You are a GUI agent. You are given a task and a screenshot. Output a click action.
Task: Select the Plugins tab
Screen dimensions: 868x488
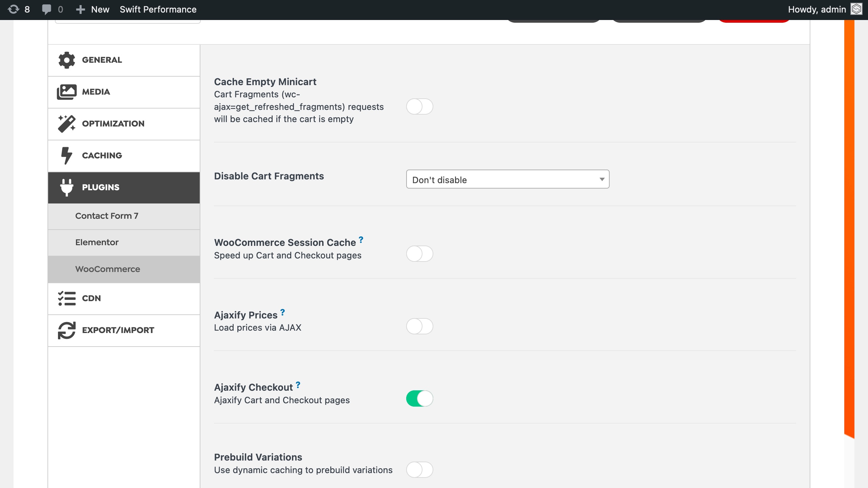124,188
